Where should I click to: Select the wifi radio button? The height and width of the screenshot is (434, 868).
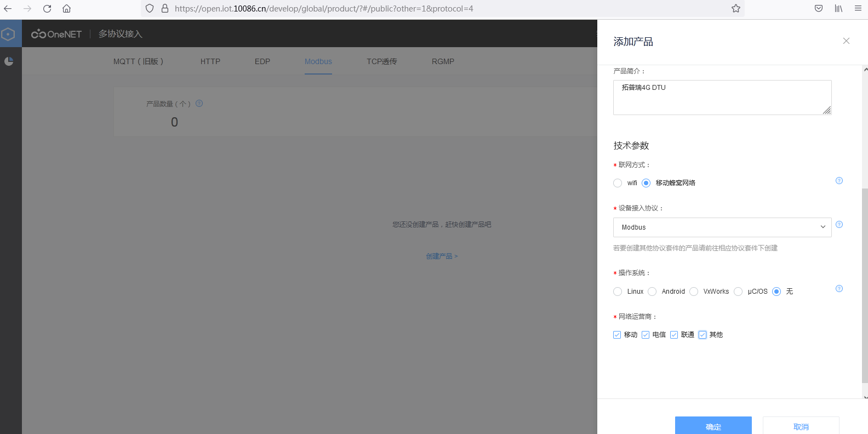(x=618, y=183)
